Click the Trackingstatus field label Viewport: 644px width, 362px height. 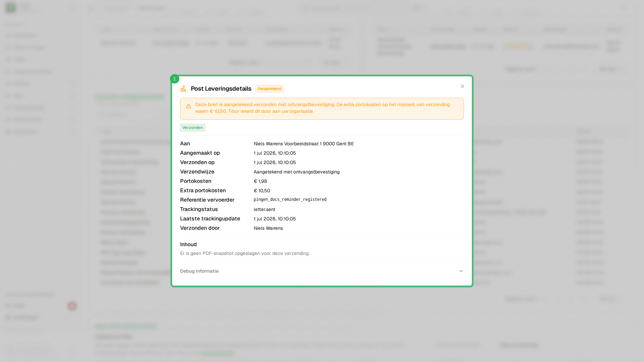pos(199,209)
